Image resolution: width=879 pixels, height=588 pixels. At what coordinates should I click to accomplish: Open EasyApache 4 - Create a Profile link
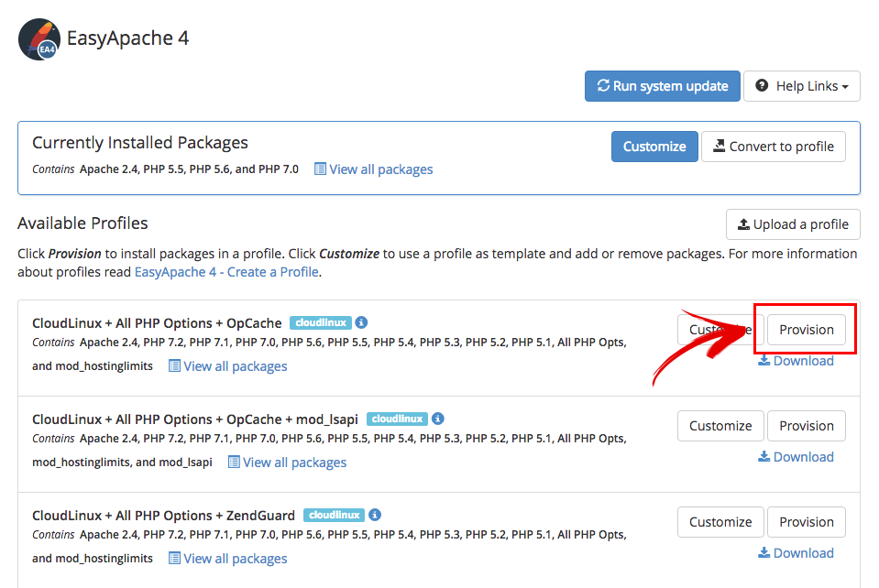(226, 272)
